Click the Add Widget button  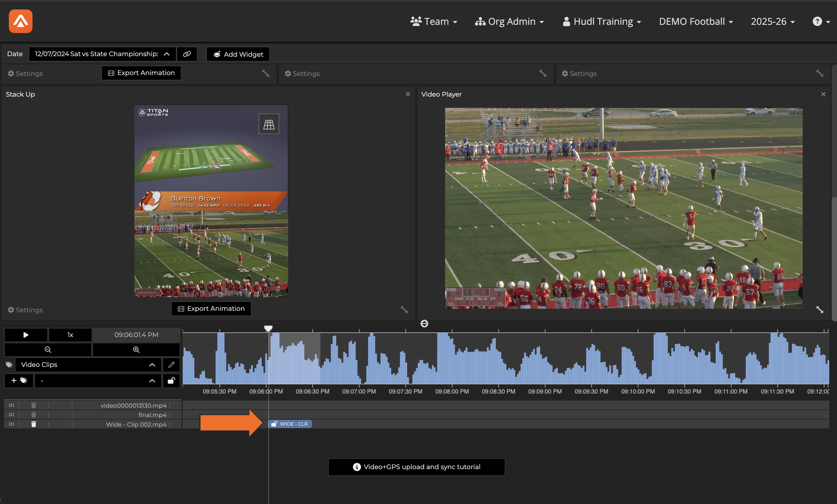pos(238,54)
